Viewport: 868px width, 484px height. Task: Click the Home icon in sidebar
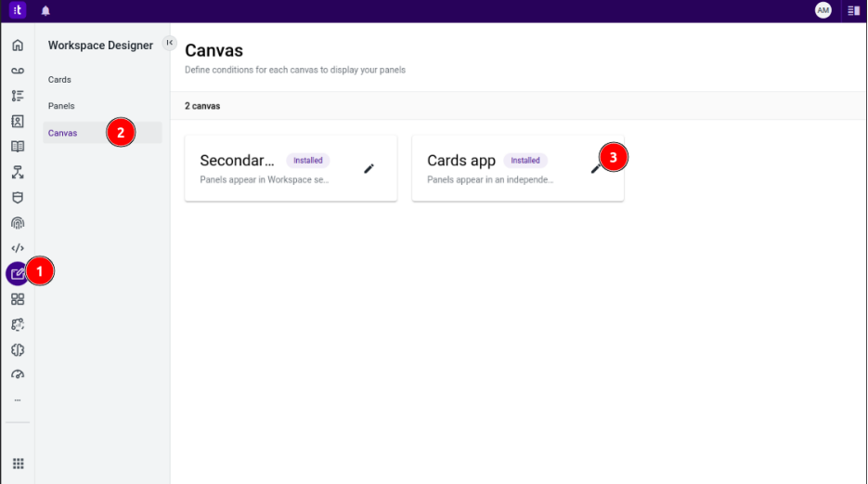tap(18, 45)
